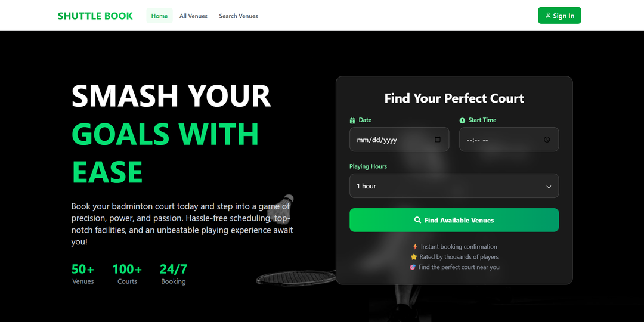Viewport: 644px width, 322px height.
Task: Click the user icon on the Sign In button
Action: tap(548, 16)
